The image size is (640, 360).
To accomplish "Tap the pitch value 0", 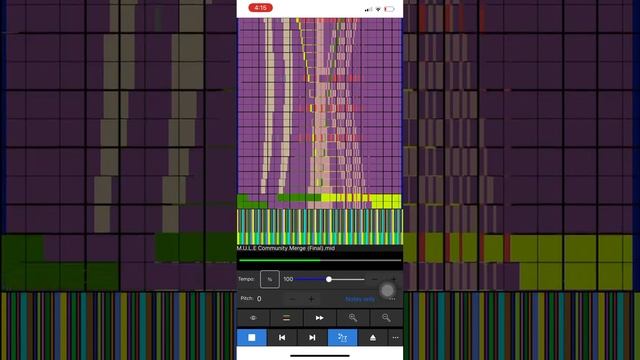I will click(x=259, y=299).
